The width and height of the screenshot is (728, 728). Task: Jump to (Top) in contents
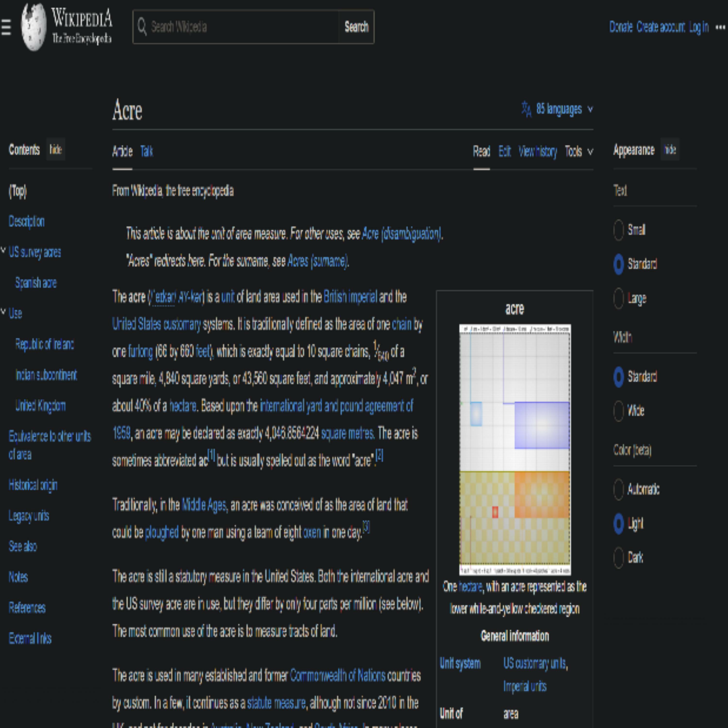pos(18,191)
